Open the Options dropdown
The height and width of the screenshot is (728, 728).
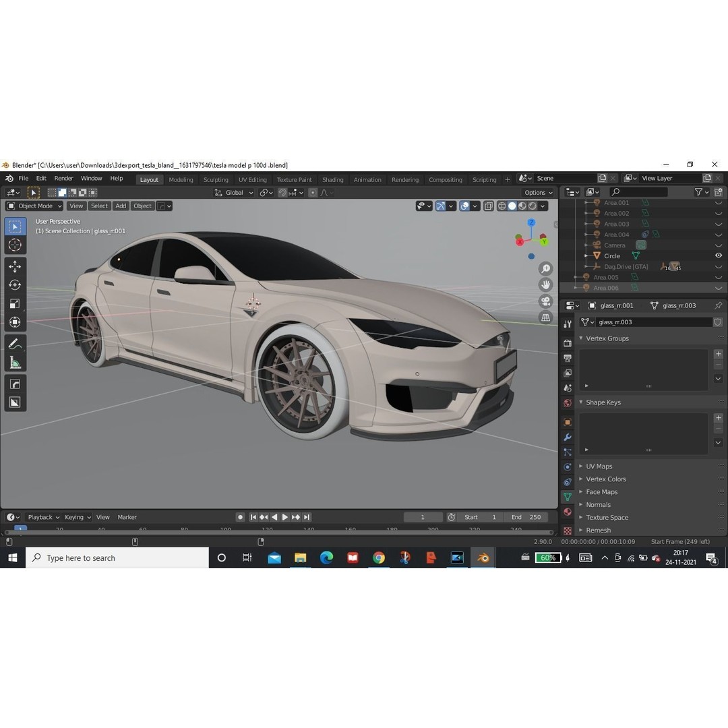point(539,192)
